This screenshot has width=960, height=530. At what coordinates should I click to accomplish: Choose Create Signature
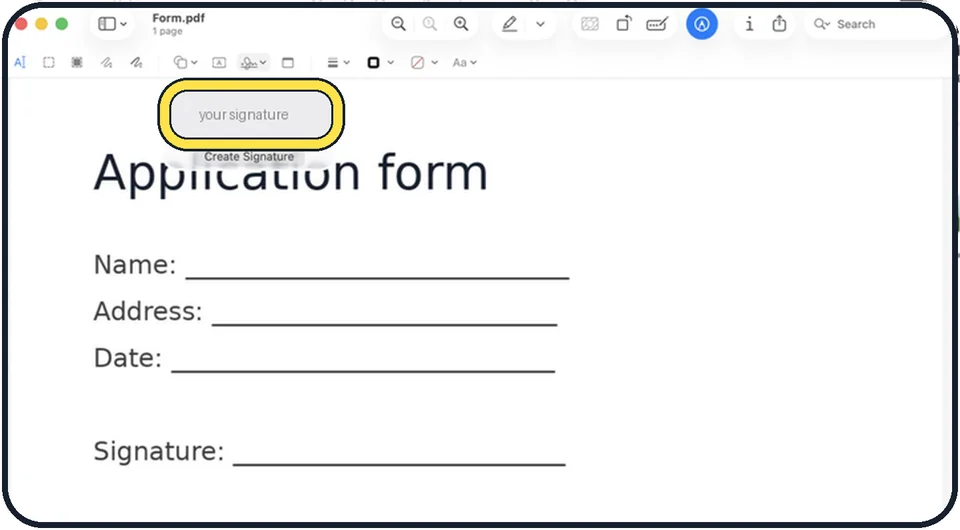(x=249, y=157)
